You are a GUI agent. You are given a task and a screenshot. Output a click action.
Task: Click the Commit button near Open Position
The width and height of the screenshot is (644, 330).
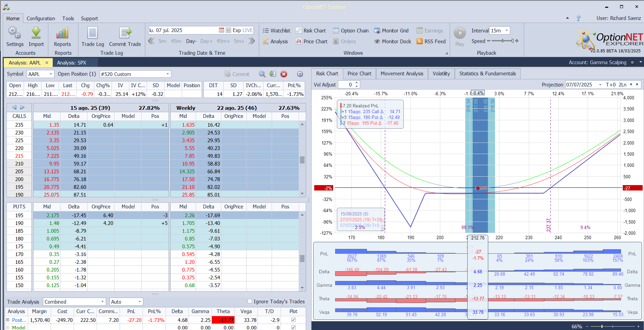tap(237, 74)
